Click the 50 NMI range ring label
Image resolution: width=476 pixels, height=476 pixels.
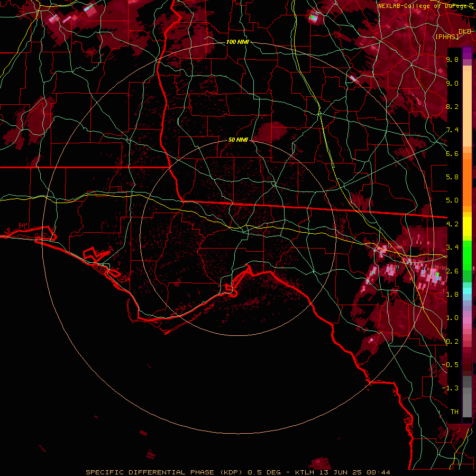click(238, 140)
